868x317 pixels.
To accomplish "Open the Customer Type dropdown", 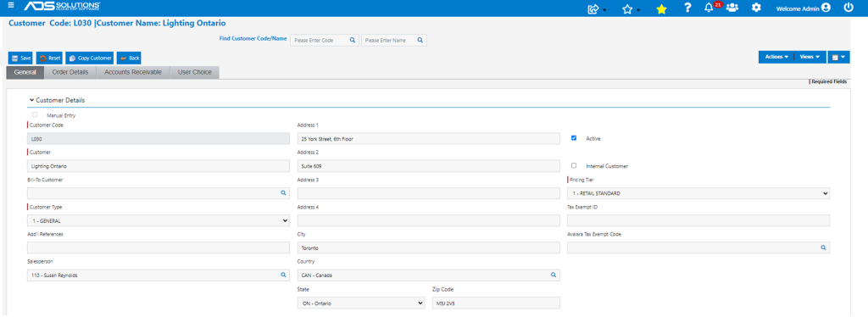I will point(159,220).
